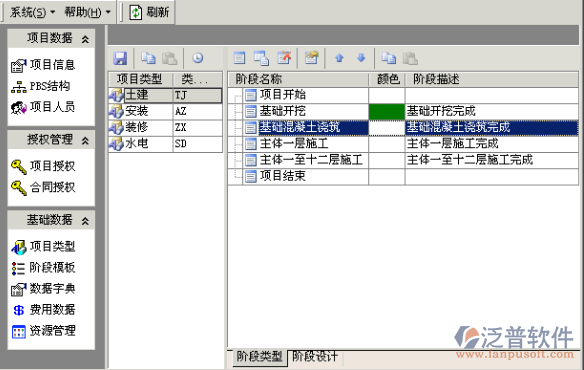
Task: Open 项目授权 key item
Action: 43,166
